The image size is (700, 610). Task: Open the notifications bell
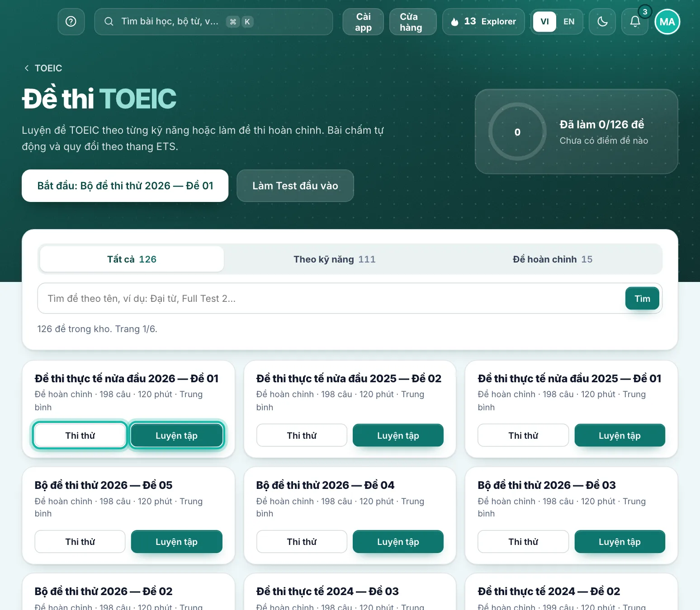pyautogui.click(x=635, y=22)
